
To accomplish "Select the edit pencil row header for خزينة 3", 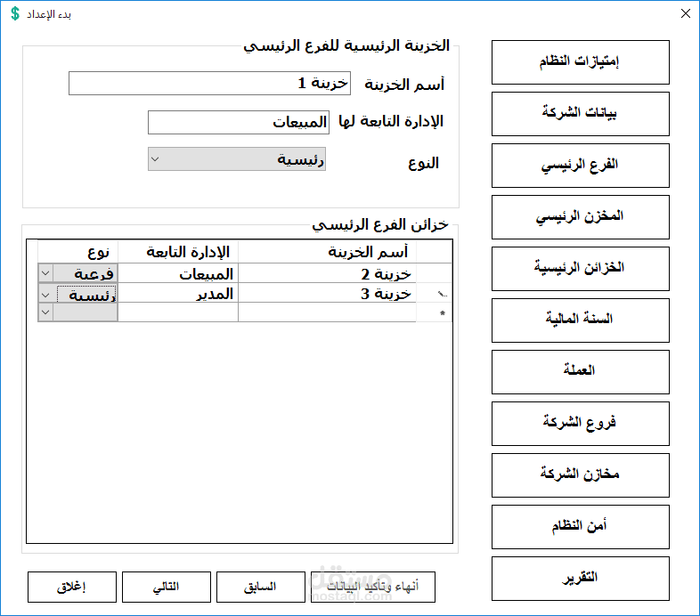I will click(434, 293).
